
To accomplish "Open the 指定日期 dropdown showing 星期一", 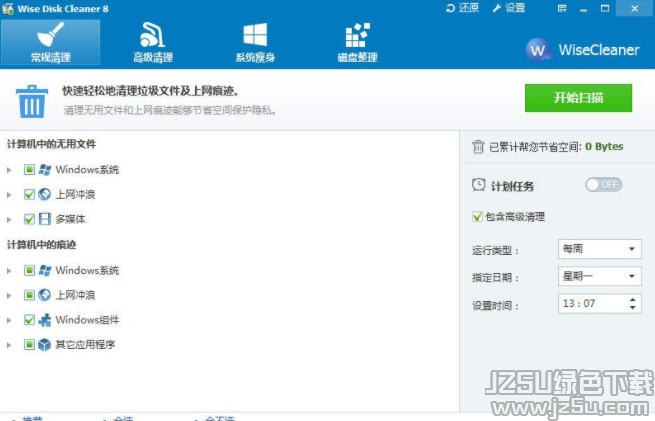I will point(599,276).
